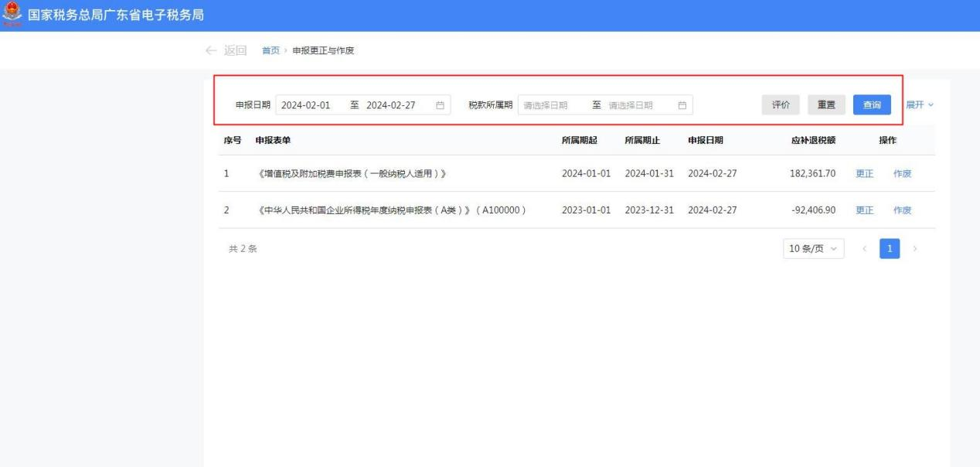Open the 10条/页 page size dropdown
The width and height of the screenshot is (980, 467).
tap(813, 248)
